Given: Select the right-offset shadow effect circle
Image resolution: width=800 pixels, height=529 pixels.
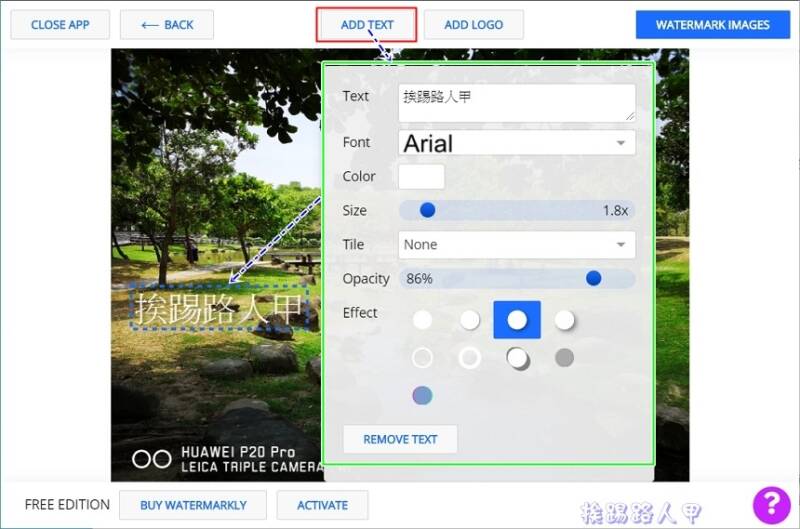Looking at the screenshot, I should [565, 320].
